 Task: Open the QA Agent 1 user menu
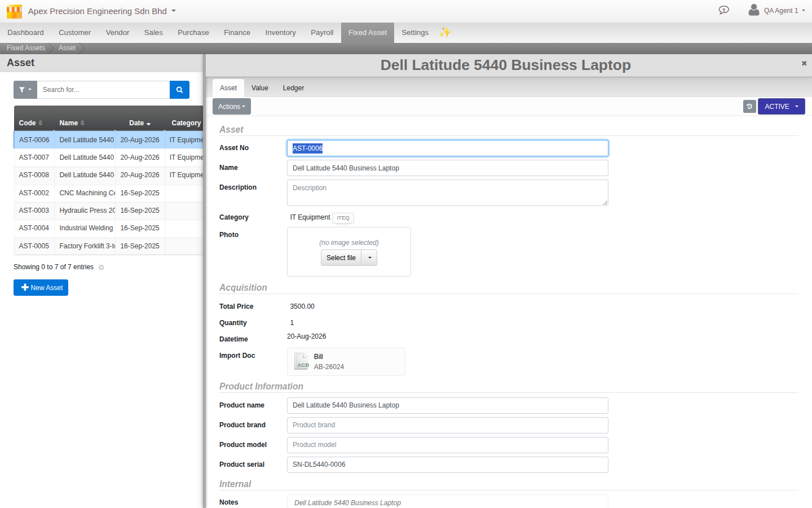(776, 10)
